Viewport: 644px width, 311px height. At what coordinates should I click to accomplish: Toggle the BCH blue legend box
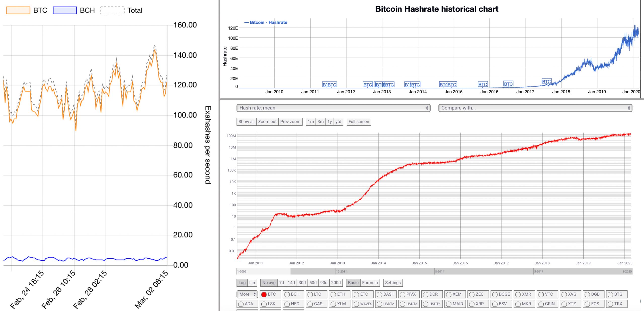(65, 10)
